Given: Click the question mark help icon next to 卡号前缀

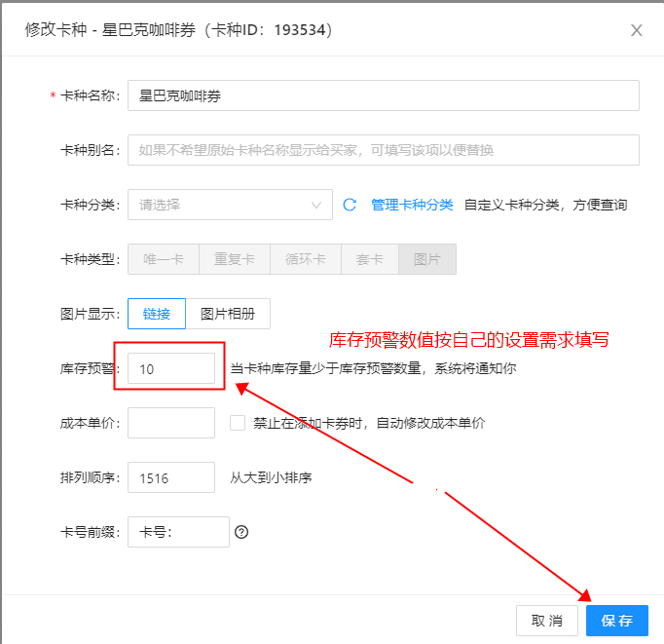Looking at the screenshot, I should coord(241,532).
